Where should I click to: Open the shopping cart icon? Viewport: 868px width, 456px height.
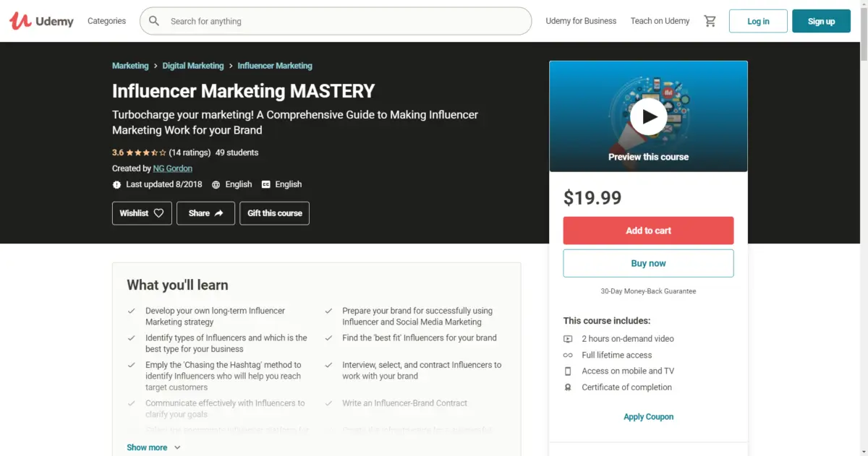click(x=710, y=21)
